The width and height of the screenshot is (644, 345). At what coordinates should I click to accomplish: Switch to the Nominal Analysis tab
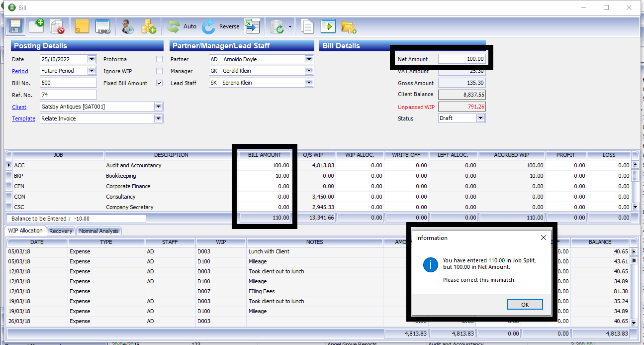point(98,231)
